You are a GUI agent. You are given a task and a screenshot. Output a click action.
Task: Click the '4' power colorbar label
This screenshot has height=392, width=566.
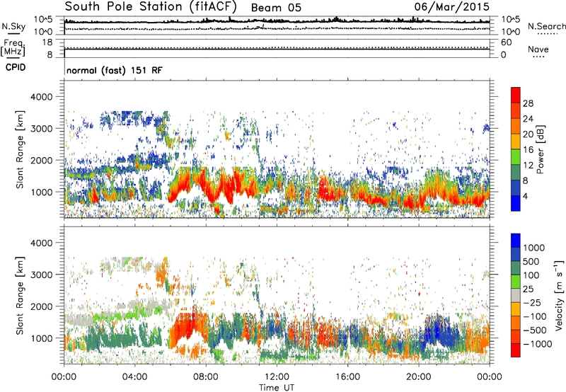coord(525,196)
